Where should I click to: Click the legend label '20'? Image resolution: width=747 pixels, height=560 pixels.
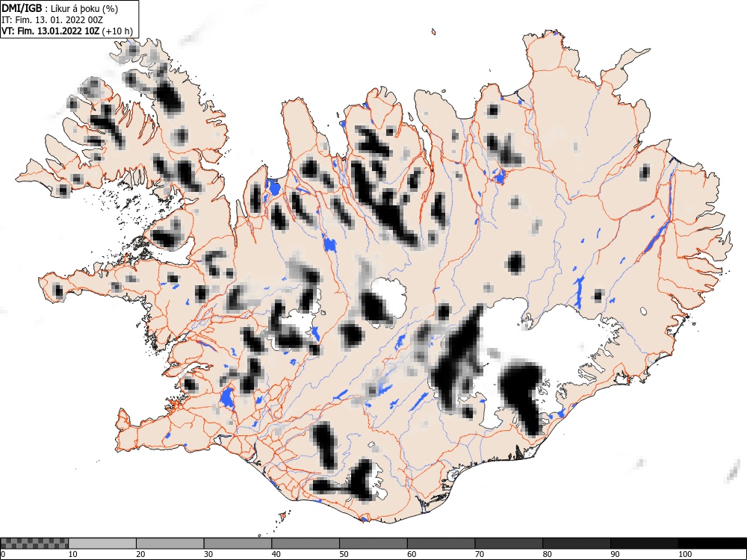click(x=140, y=554)
